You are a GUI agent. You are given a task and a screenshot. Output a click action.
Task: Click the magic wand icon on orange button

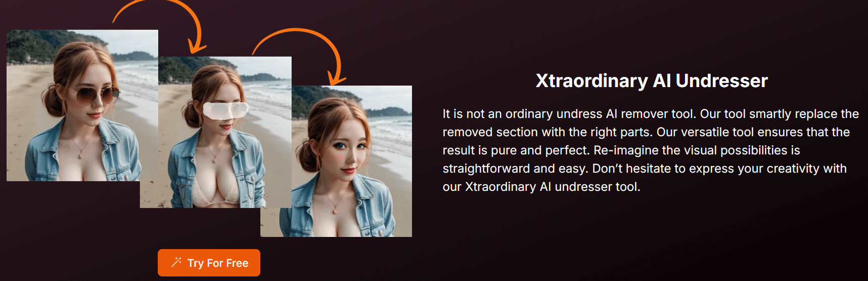coord(176,262)
